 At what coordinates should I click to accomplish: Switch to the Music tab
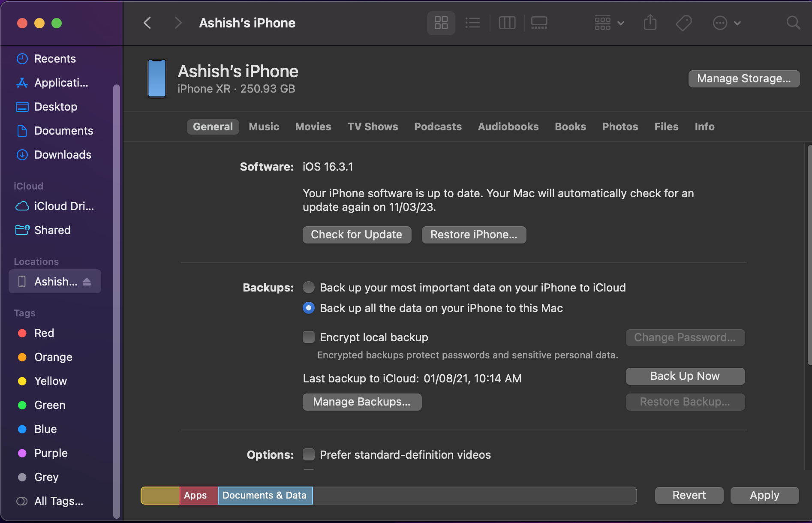(x=264, y=127)
